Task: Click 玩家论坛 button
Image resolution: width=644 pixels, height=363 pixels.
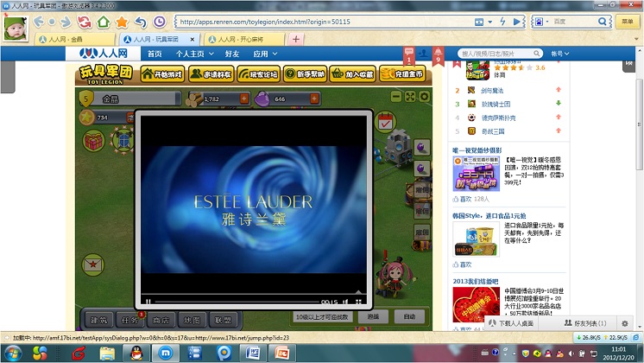Action: (259, 74)
